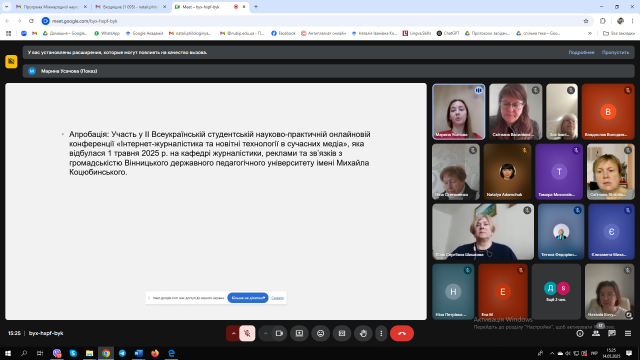Open the activities menu icon
This screenshot has height=360, width=640.
628,333
